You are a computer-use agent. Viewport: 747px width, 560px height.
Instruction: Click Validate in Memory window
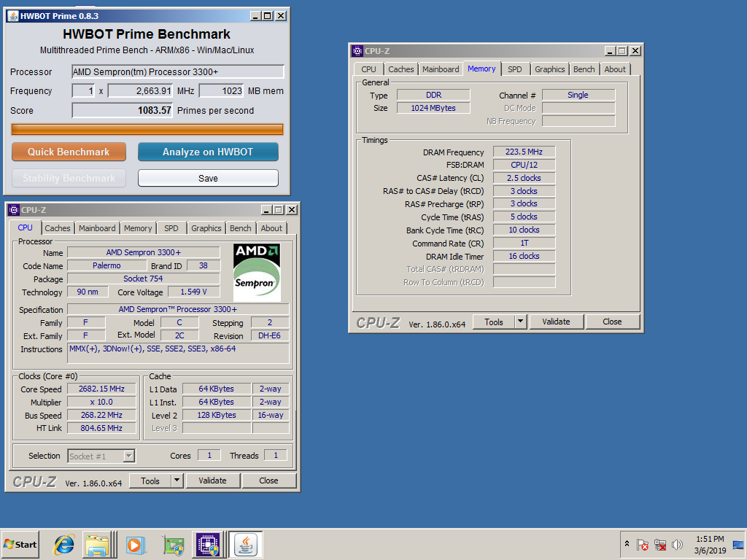pyautogui.click(x=556, y=322)
